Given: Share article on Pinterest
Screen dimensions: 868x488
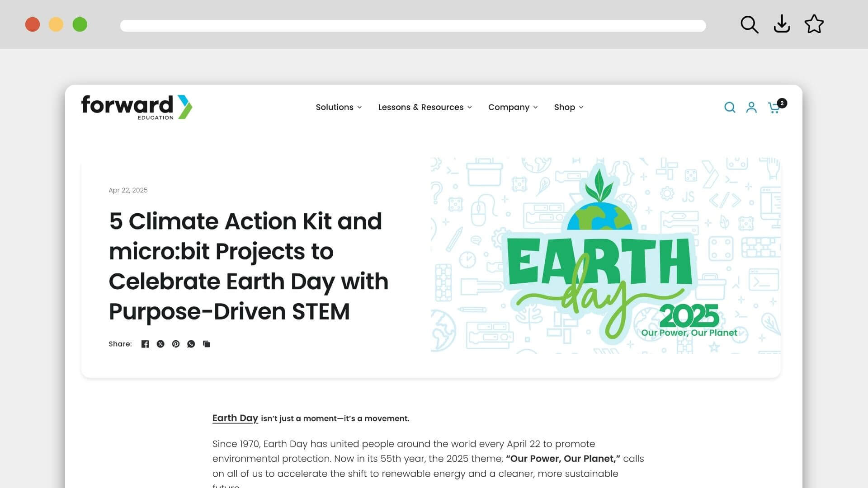Looking at the screenshot, I should coord(176,344).
